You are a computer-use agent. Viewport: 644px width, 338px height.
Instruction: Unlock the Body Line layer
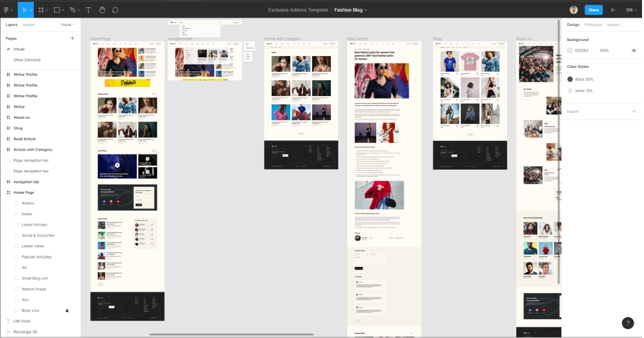pos(66,311)
